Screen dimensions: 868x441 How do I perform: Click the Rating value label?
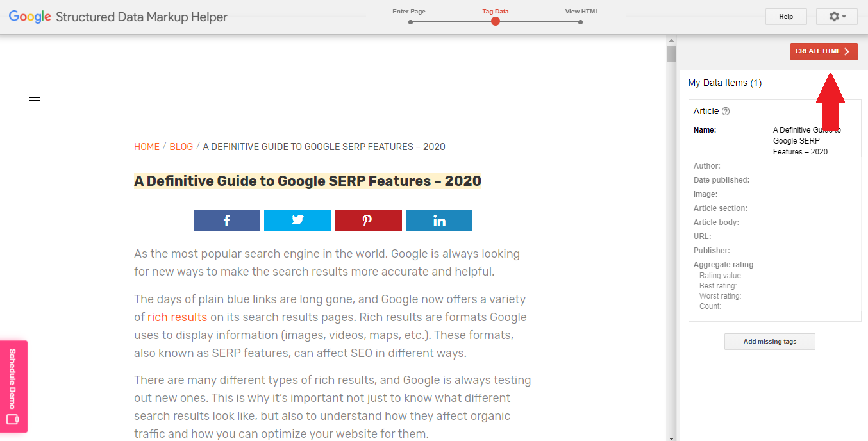pos(721,276)
